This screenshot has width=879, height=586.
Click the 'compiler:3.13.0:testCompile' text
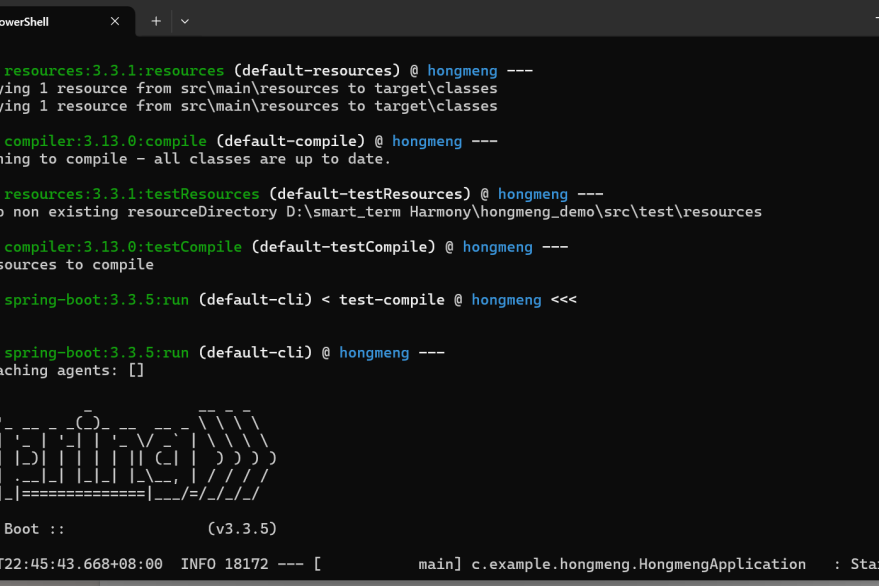pos(123,247)
